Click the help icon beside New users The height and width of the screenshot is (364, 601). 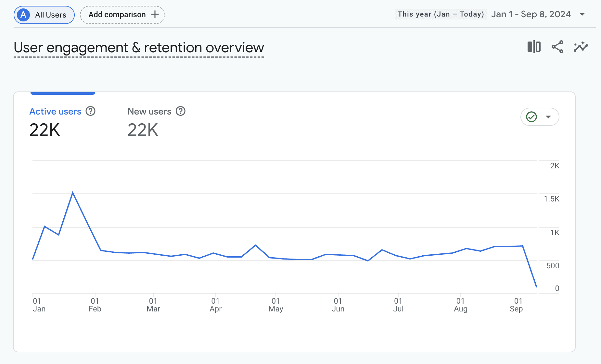[x=181, y=111]
